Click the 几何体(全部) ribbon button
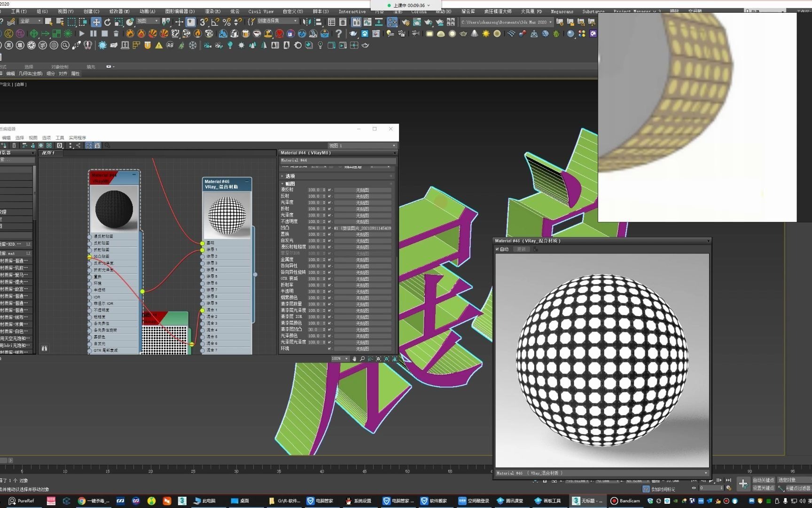Screen dimensions: 812x508 pyautogui.click(x=31, y=74)
